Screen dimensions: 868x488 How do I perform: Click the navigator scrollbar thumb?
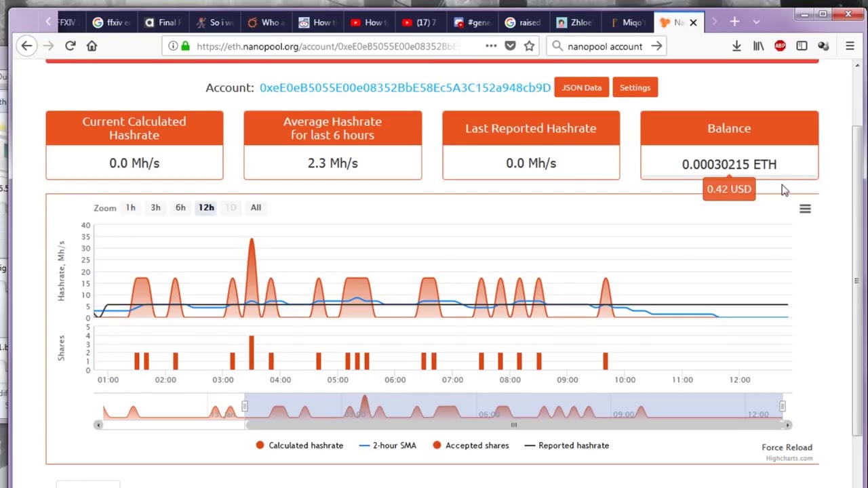(x=513, y=425)
